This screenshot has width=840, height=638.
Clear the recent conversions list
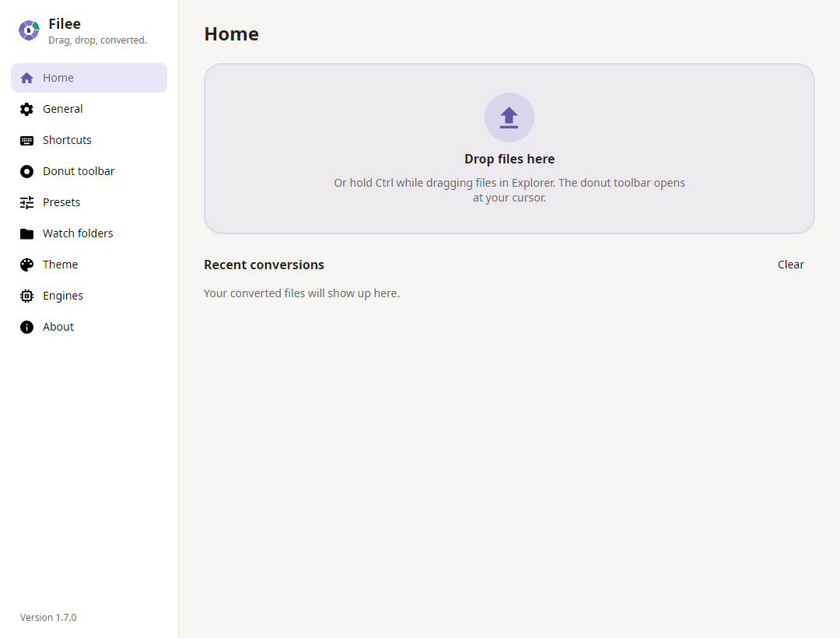(x=790, y=265)
